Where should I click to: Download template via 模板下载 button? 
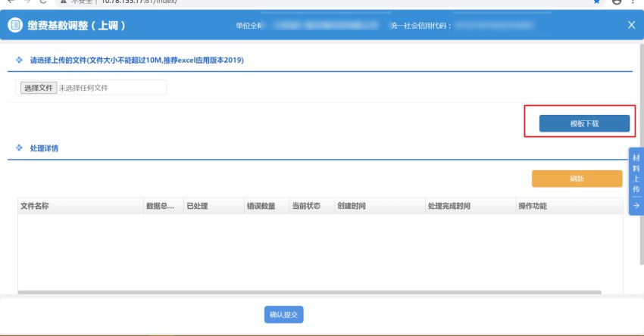(584, 123)
